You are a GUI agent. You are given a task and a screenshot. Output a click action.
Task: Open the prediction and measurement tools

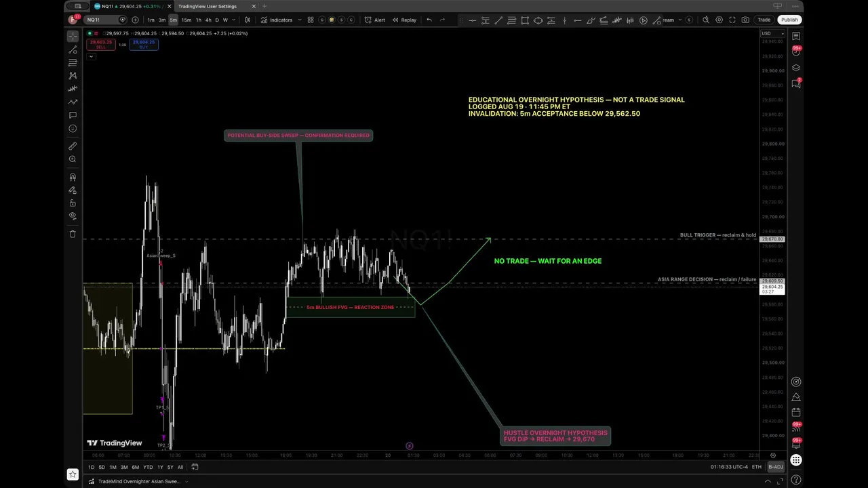click(73, 89)
